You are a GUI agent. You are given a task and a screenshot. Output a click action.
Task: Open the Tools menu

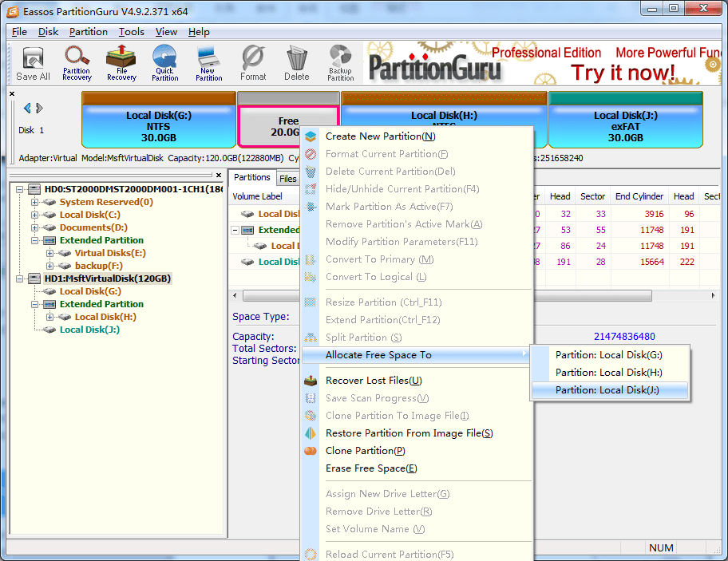coord(132,32)
